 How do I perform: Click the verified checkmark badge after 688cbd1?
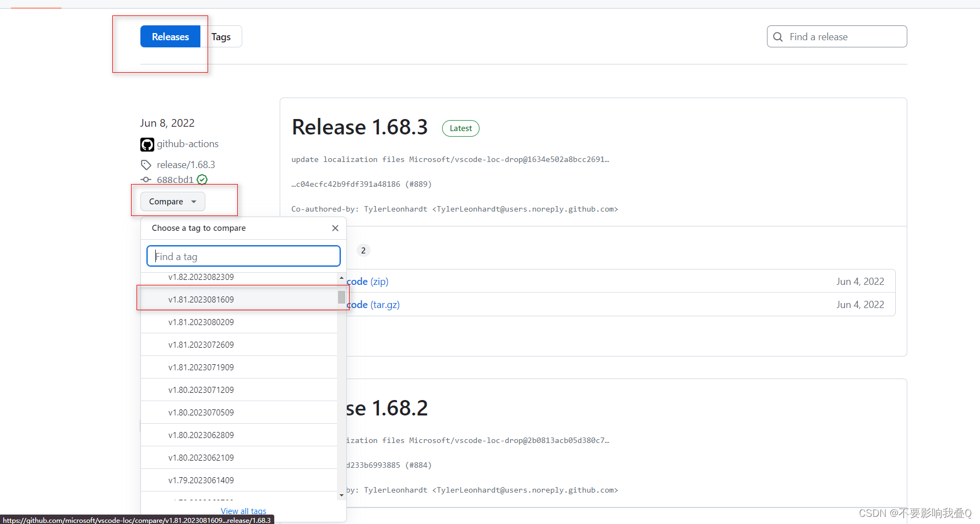coord(202,179)
